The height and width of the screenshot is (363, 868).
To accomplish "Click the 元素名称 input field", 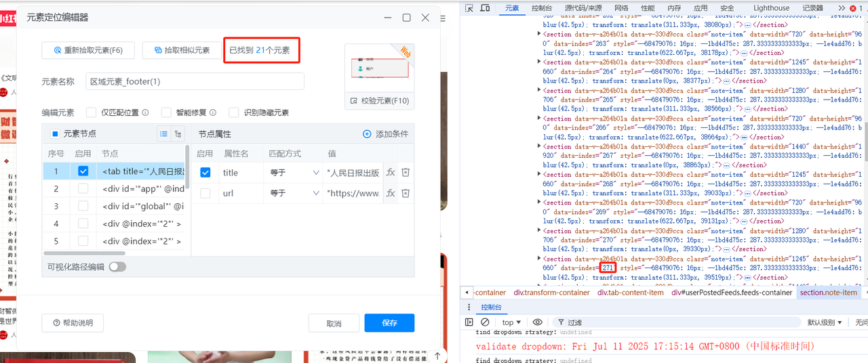I will 195,81.
